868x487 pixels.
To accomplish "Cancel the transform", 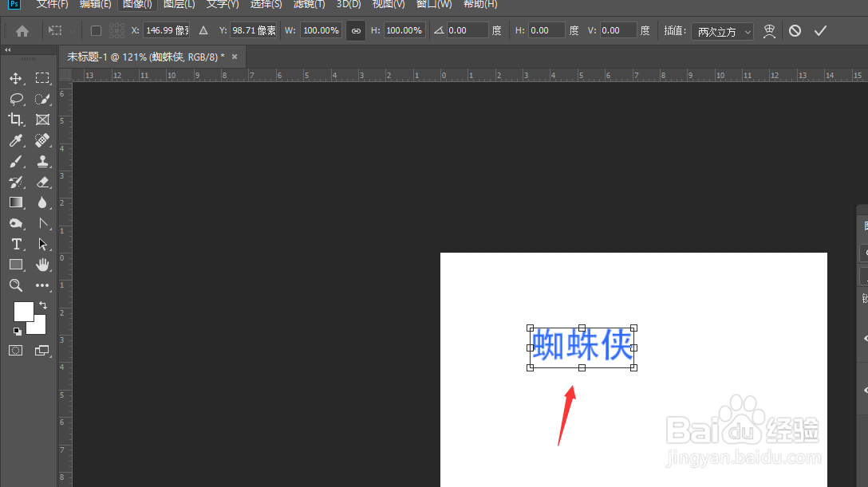I will pyautogui.click(x=795, y=31).
